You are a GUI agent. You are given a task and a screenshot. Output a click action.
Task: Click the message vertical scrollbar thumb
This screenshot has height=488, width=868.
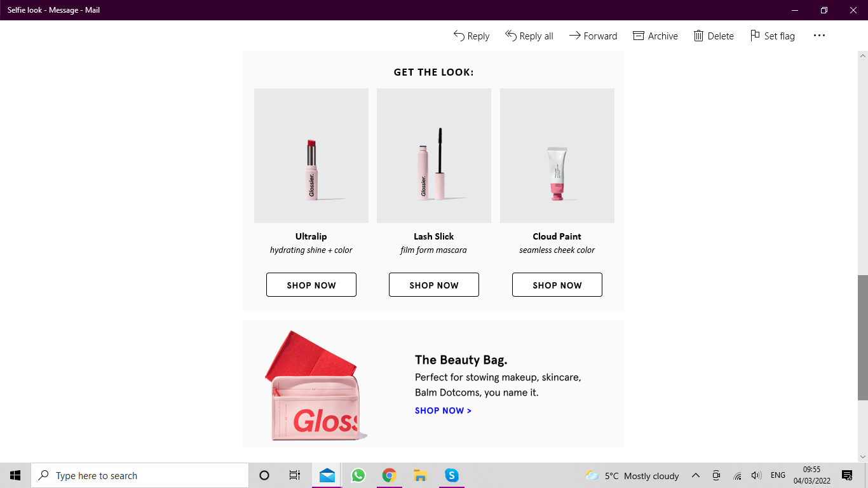862,337
